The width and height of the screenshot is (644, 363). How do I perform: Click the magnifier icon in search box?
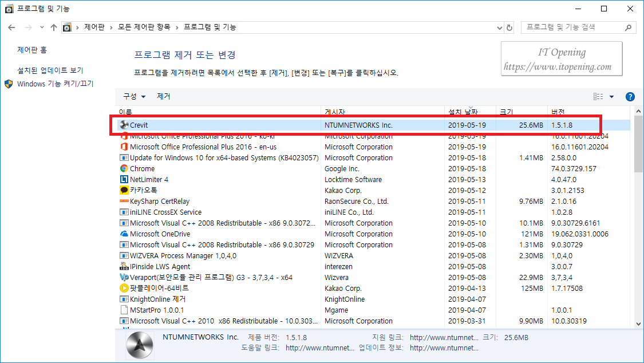coord(628,27)
